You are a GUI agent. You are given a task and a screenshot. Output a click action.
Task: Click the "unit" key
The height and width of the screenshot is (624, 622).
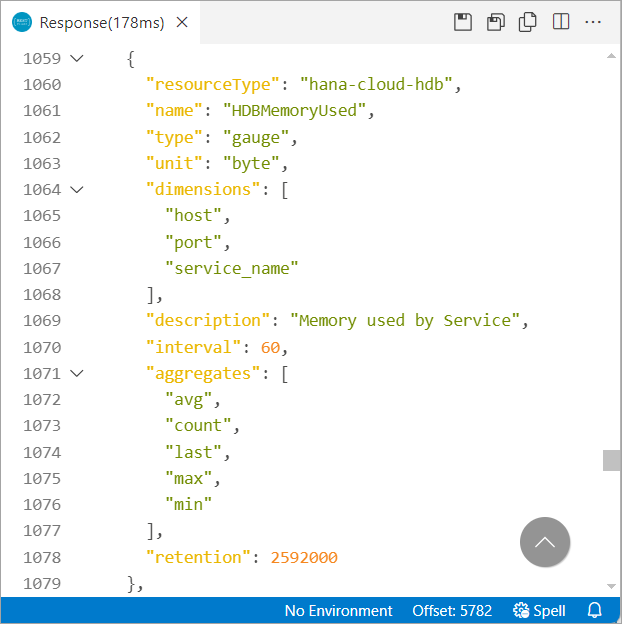(174, 164)
